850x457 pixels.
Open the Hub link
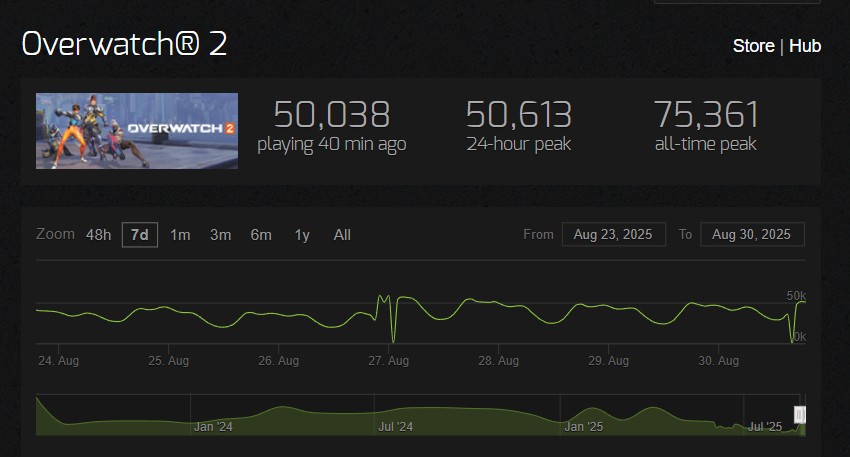click(804, 46)
